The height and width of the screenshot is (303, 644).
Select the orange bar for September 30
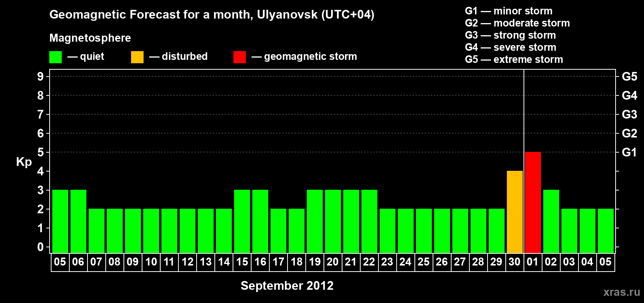tap(514, 212)
